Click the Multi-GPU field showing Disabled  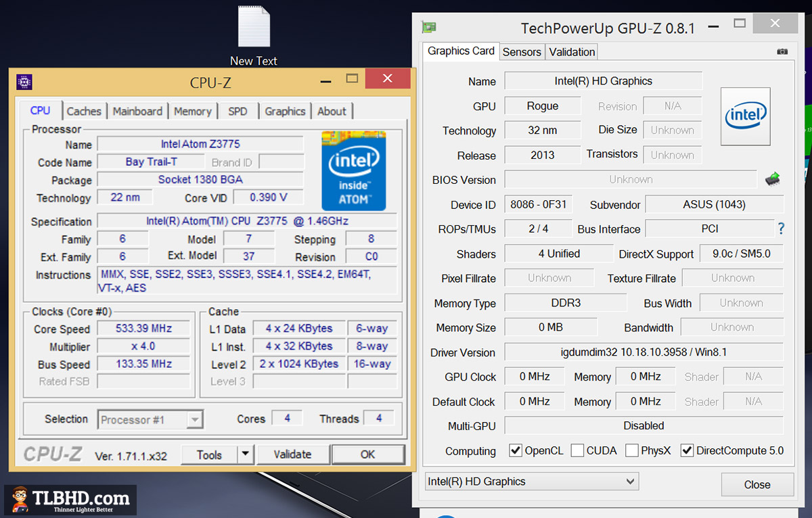tap(644, 425)
